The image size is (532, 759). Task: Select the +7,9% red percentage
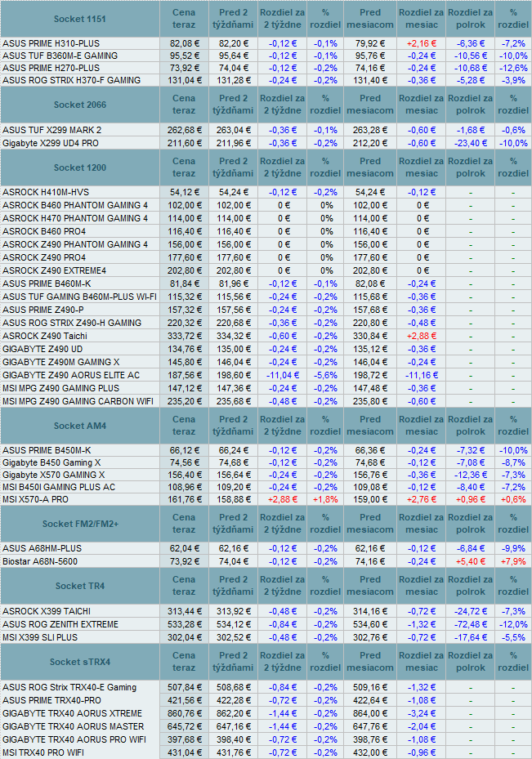pyautogui.click(x=513, y=561)
